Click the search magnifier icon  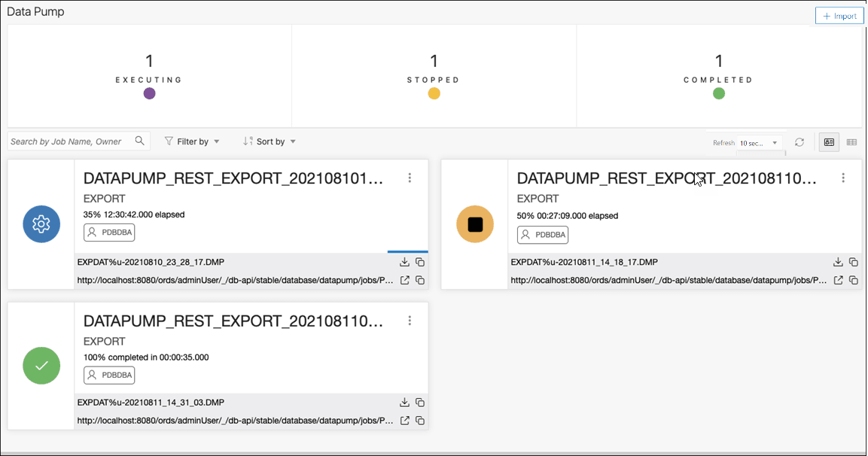pyautogui.click(x=140, y=141)
